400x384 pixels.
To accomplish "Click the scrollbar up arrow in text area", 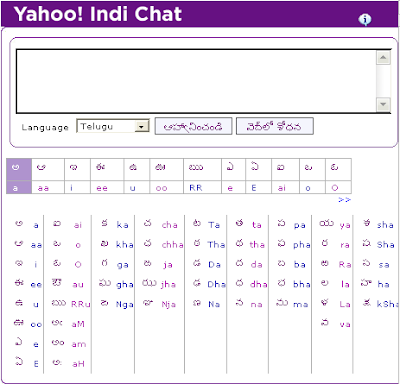I will (383, 58).
